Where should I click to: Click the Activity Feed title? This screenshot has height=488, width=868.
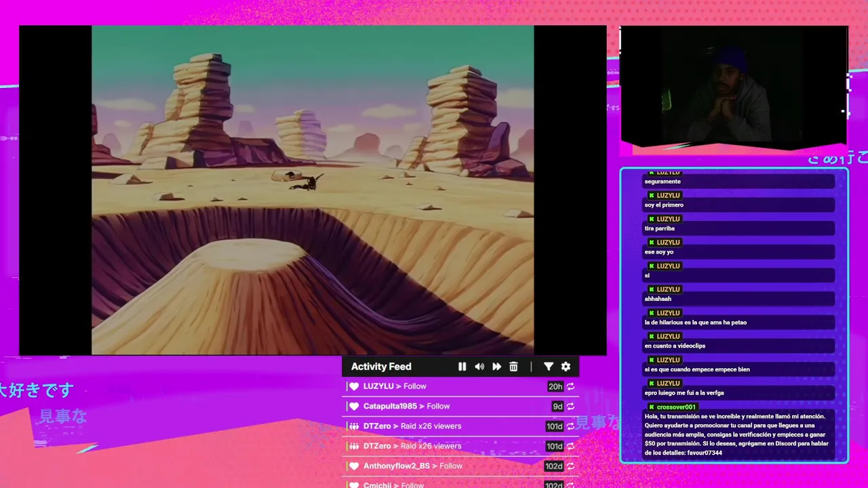pyautogui.click(x=381, y=367)
